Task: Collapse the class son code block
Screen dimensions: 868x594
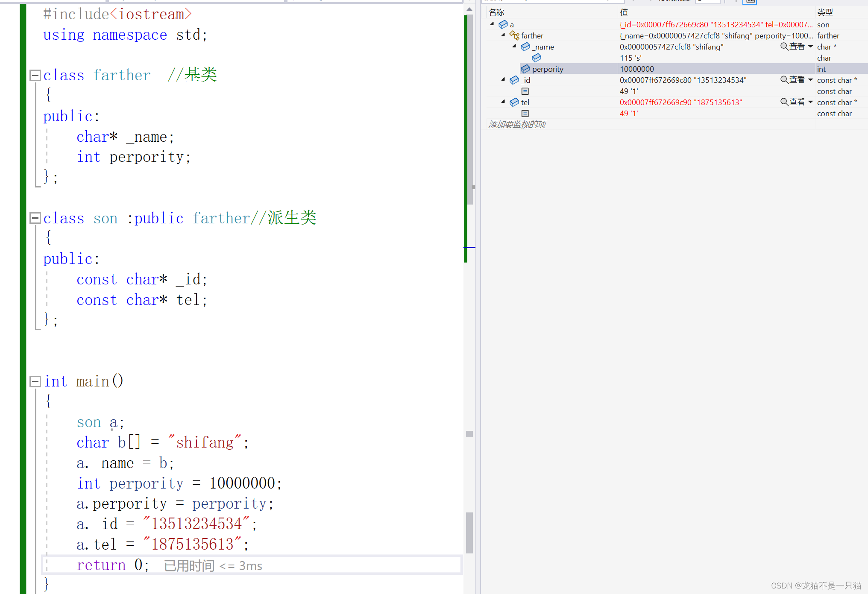Action: point(35,218)
